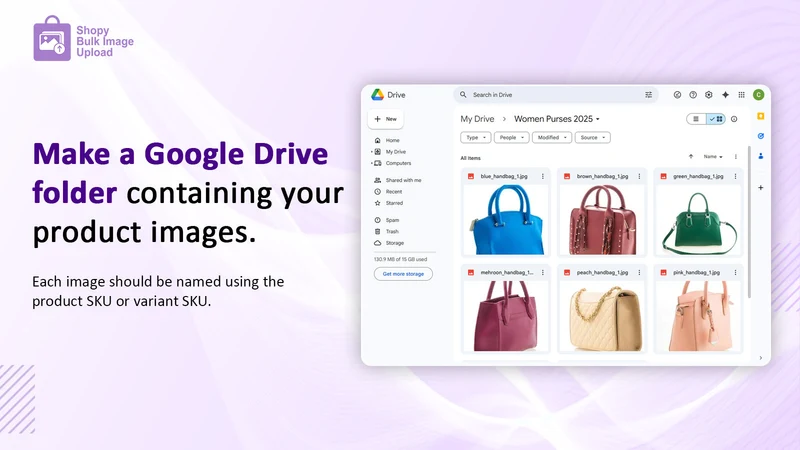Image resolution: width=800 pixels, height=450 pixels.
Task: Open Computers in the sidebar
Action: (397, 163)
